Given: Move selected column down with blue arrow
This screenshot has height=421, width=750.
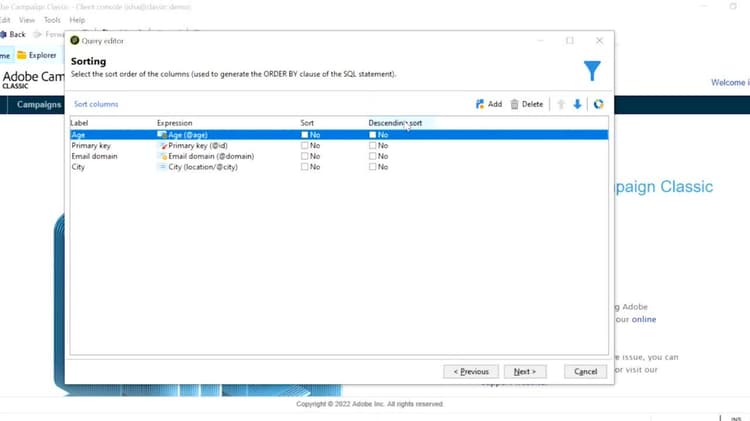Looking at the screenshot, I should [577, 104].
